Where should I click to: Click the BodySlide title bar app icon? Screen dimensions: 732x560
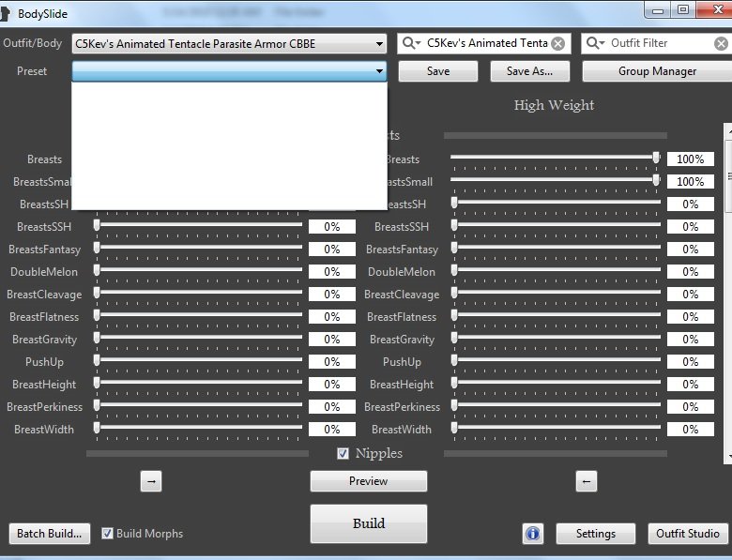pos(4,13)
